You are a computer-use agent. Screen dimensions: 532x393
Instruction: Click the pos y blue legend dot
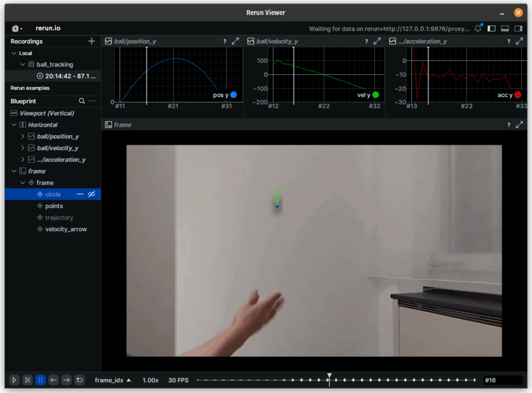tap(233, 95)
